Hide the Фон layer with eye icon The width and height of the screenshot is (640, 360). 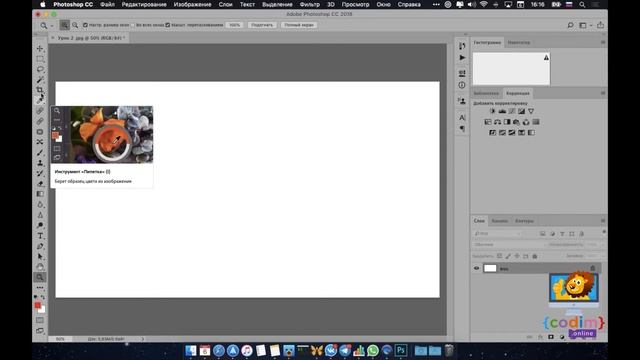point(476,268)
